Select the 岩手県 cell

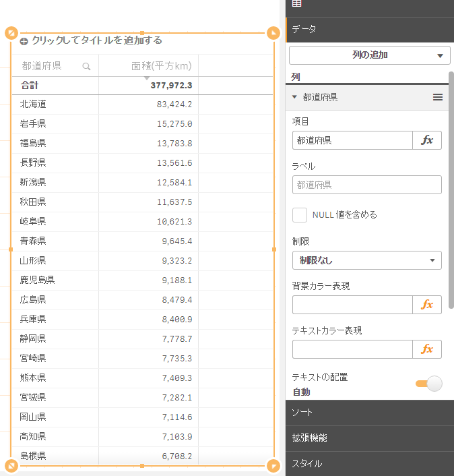pyautogui.click(x=55, y=124)
